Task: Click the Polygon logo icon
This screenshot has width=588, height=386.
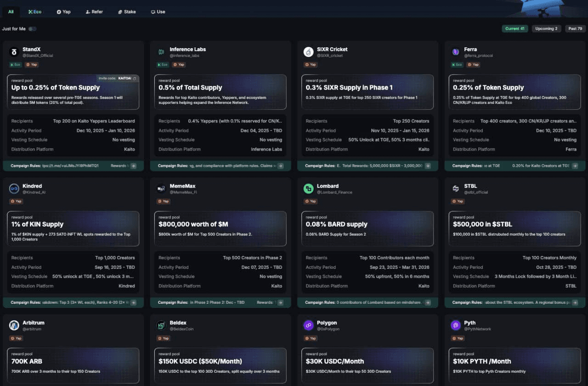Action: (x=308, y=325)
